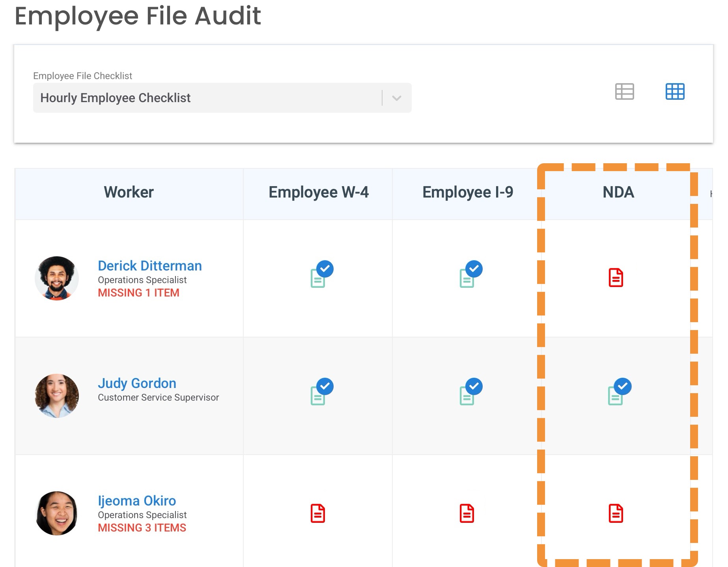Click Derick Ditterman's missing NDA icon
This screenshot has width=728, height=567.
pos(616,278)
